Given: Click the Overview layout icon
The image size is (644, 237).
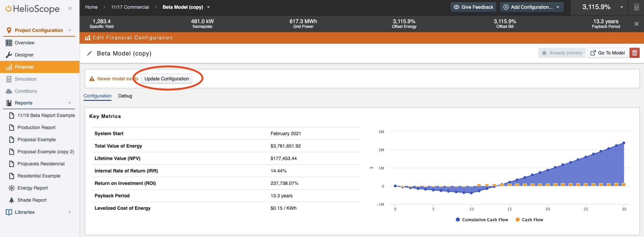Looking at the screenshot, I should point(9,43).
